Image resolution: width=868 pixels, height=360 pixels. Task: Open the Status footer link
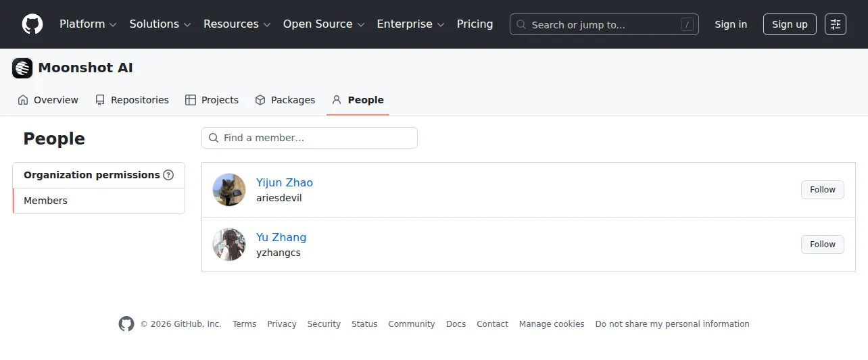click(x=364, y=324)
